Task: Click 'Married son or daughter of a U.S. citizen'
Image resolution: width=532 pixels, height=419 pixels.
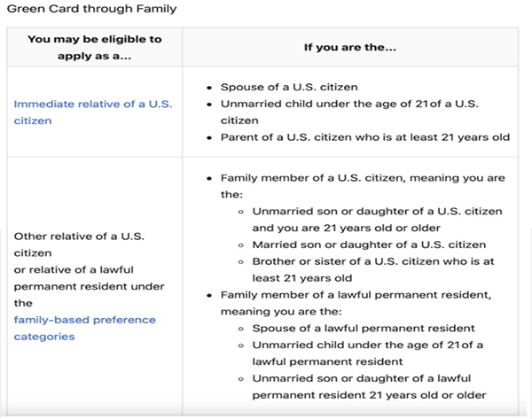Action: [369, 244]
